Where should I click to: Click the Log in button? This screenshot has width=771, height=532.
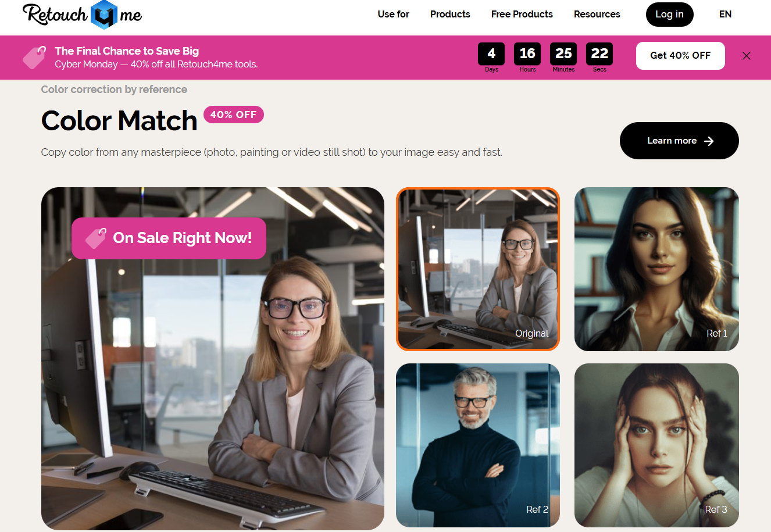point(670,15)
